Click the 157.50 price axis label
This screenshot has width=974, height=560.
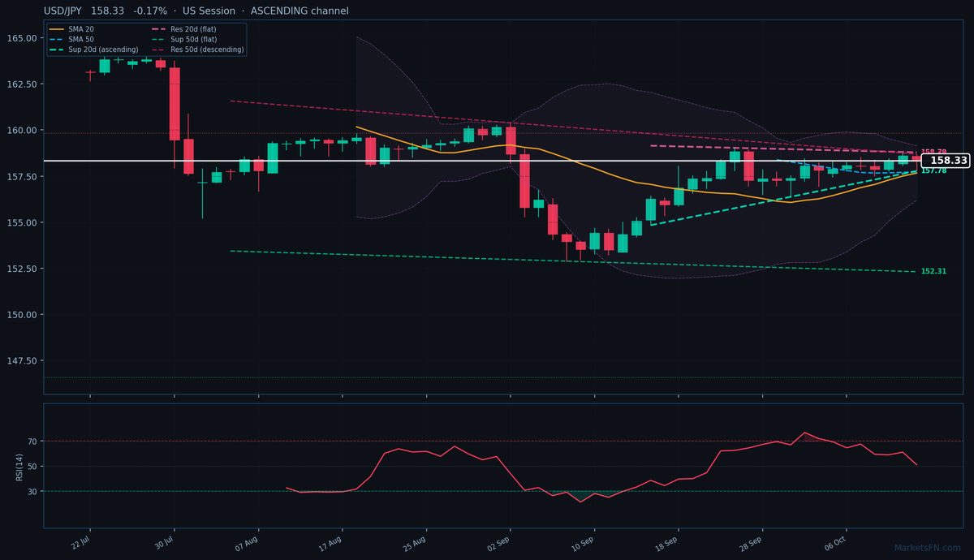22,176
